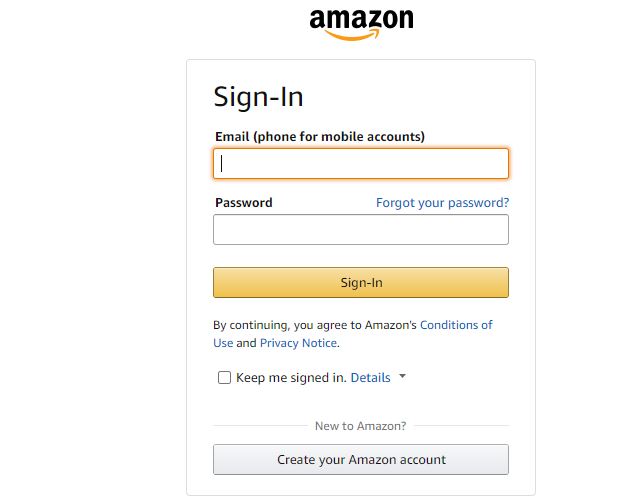Focus the Email or phone input field
This screenshot has width=631, height=498.
point(361,164)
